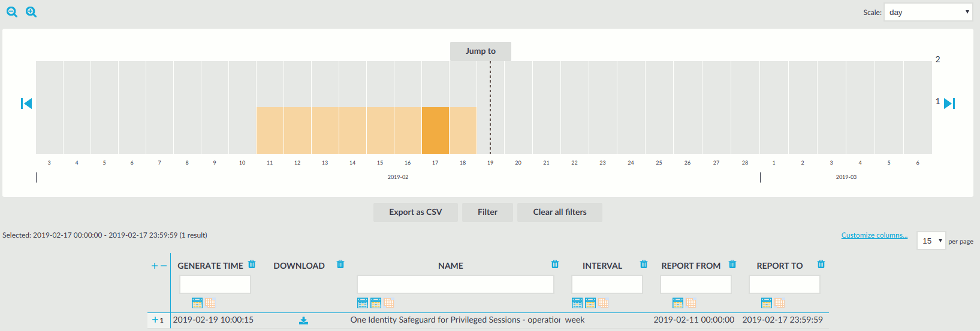980x331 pixels.
Task: Click the report to 2019-02-17 23:59:59 cell
Action: click(783, 320)
